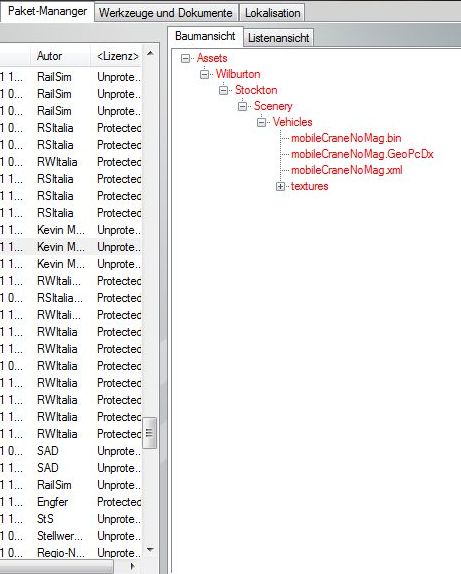This screenshot has width=461, height=574.
Task: Select the Scenery tree item
Action: (273, 106)
